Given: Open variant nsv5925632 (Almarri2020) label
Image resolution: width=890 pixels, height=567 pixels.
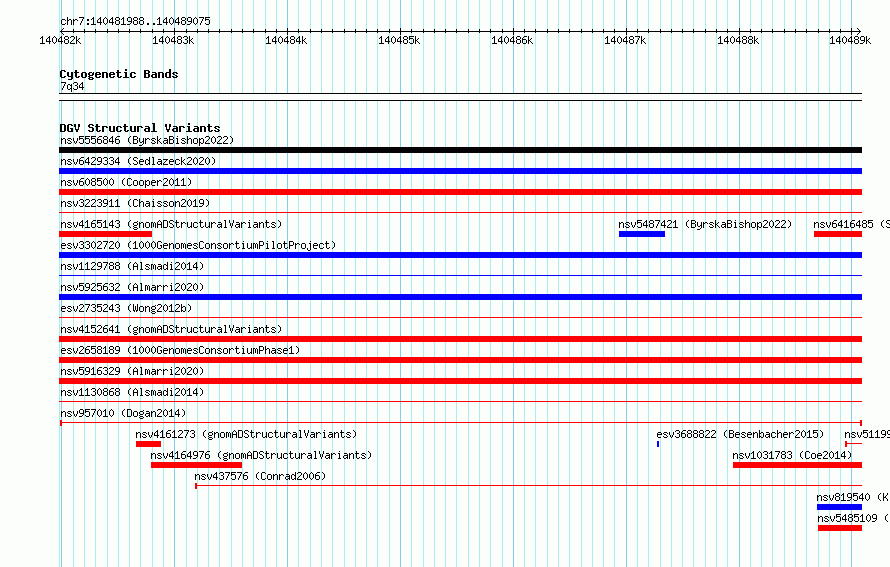Looking at the screenshot, I should point(132,287).
